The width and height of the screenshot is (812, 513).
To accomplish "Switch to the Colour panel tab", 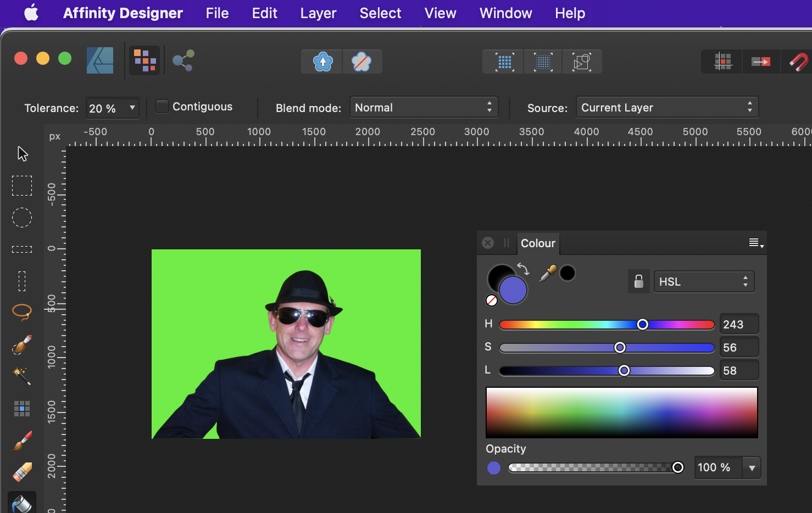I will click(x=538, y=243).
